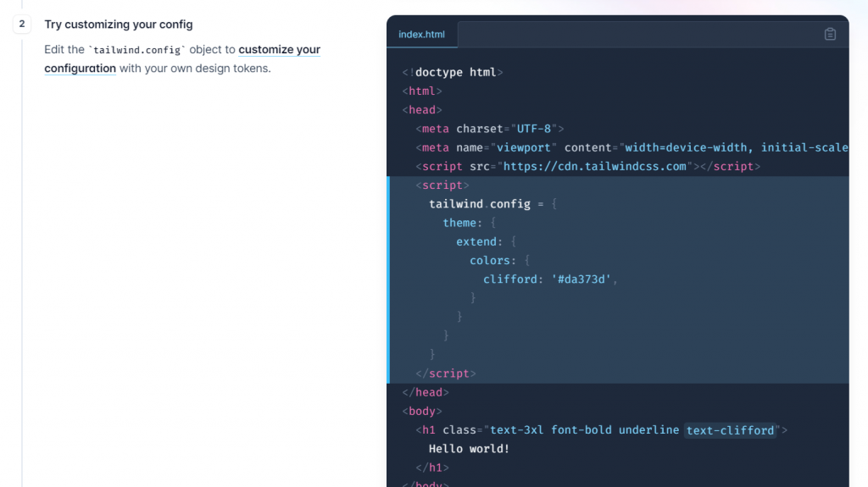Click the theme key in config
868x487 pixels.
[x=459, y=223]
